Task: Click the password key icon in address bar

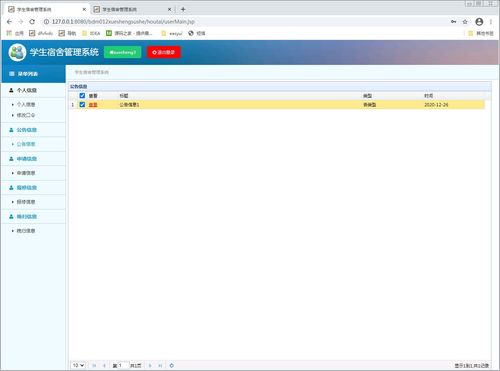Action: tap(453, 22)
